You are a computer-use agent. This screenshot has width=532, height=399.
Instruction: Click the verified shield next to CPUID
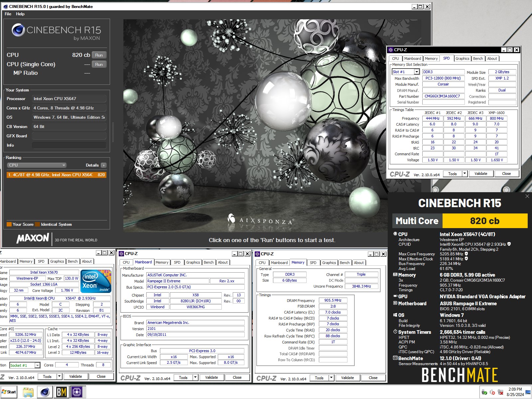pyautogui.click(x=509, y=244)
